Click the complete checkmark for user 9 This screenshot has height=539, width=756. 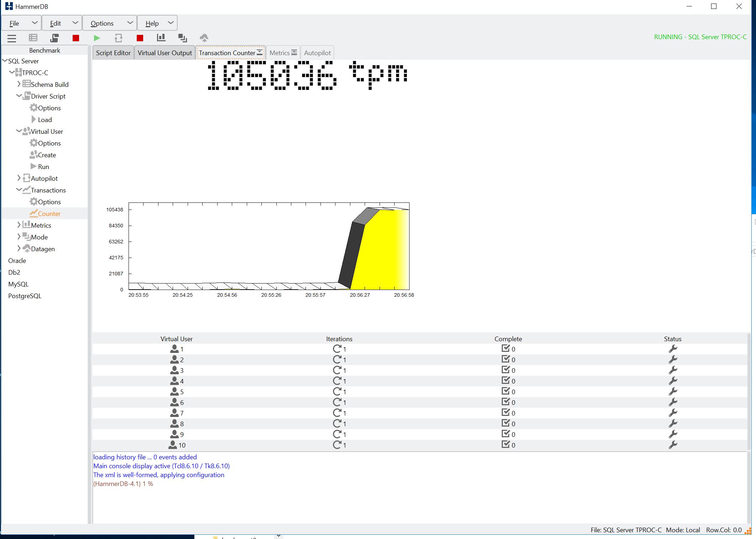pyautogui.click(x=506, y=434)
